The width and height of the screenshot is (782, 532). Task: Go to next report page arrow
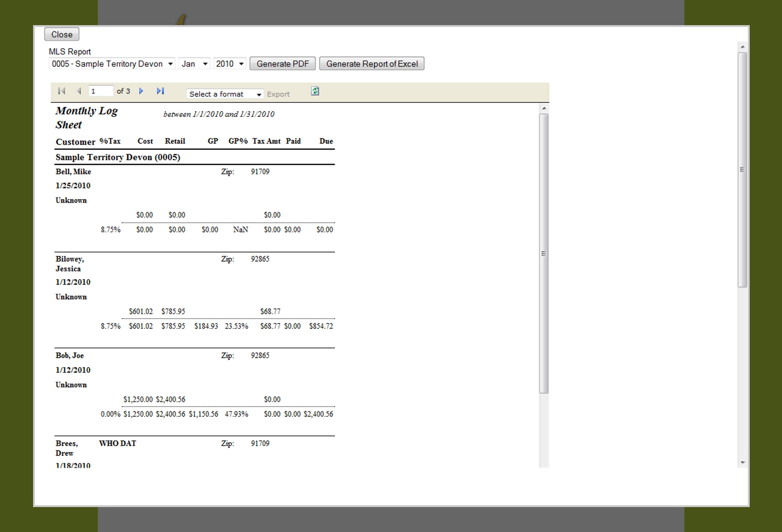141,91
